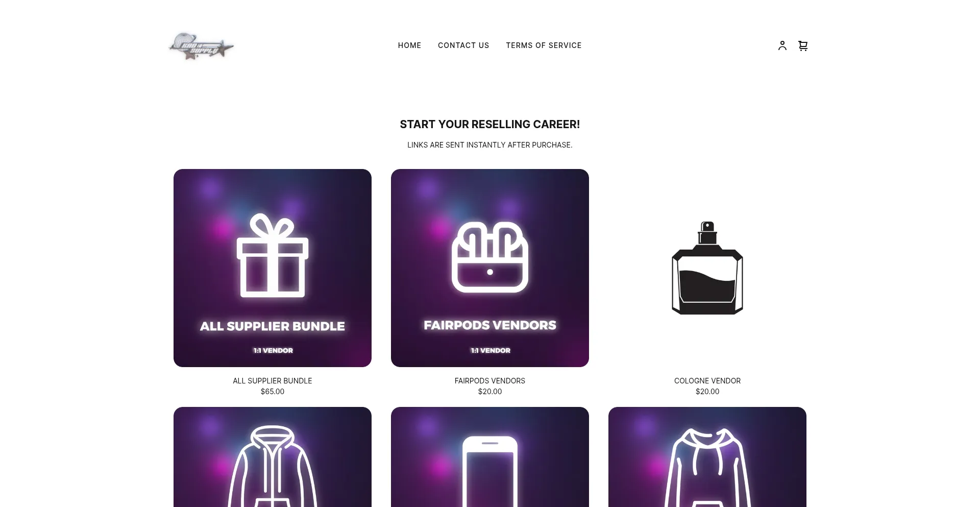Click the gift box bundle image
980x507 pixels.
pyautogui.click(x=273, y=268)
